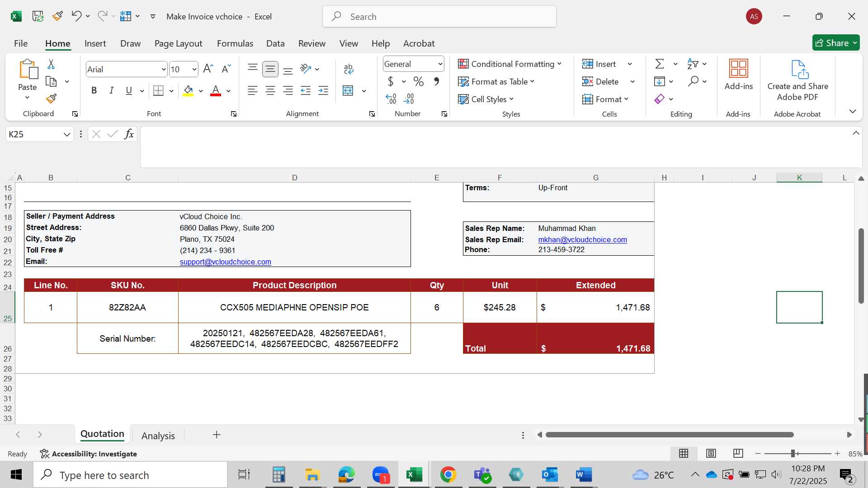Click the Share button
The width and height of the screenshot is (868, 488).
pyautogui.click(x=836, y=43)
